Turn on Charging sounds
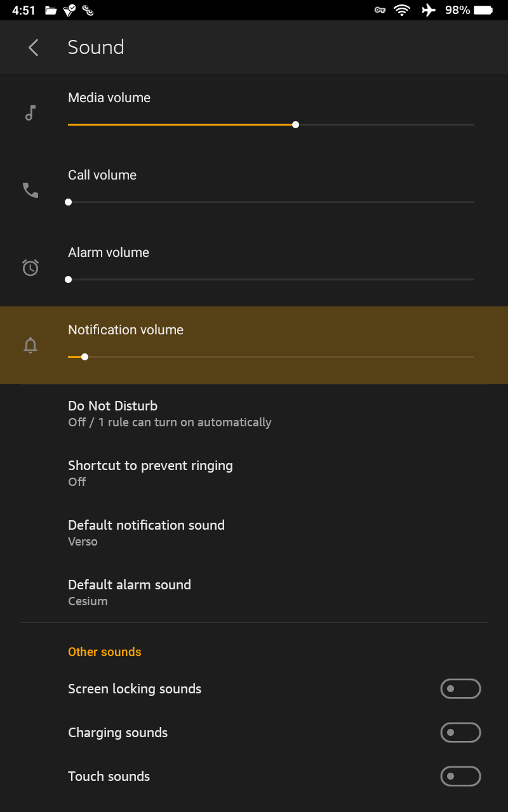The width and height of the screenshot is (508, 812). (460, 732)
